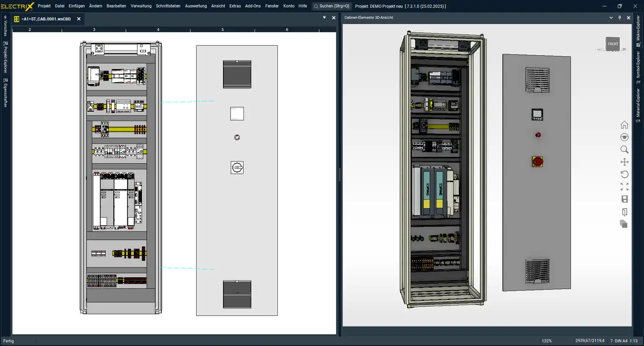This screenshot has height=346, width=644.
Task: Click the FRONT face of view cube
Action: [x=613, y=44]
